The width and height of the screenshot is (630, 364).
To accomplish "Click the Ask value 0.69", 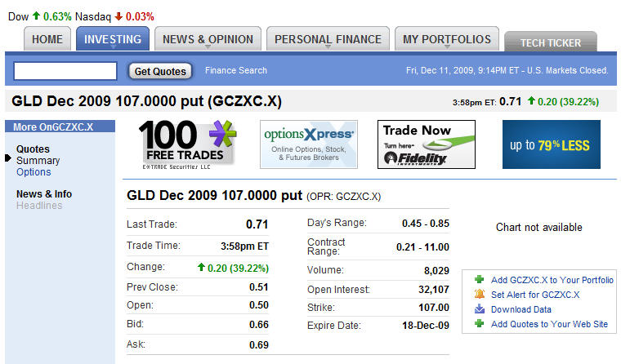I will click(x=259, y=344).
